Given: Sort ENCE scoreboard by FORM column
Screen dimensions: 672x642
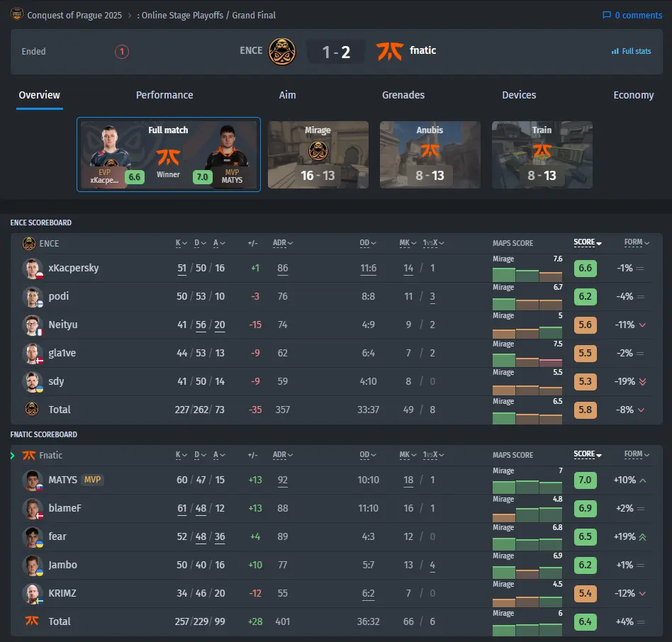Looking at the screenshot, I should (637, 243).
